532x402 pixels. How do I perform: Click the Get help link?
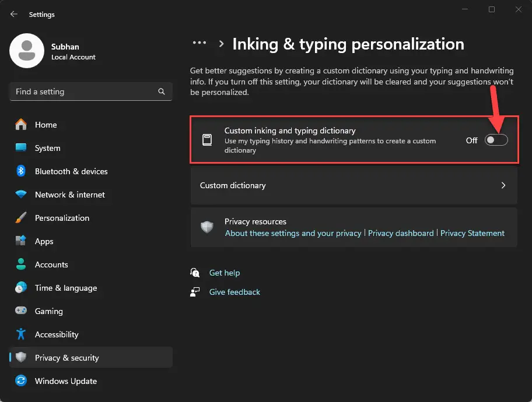click(225, 273)
